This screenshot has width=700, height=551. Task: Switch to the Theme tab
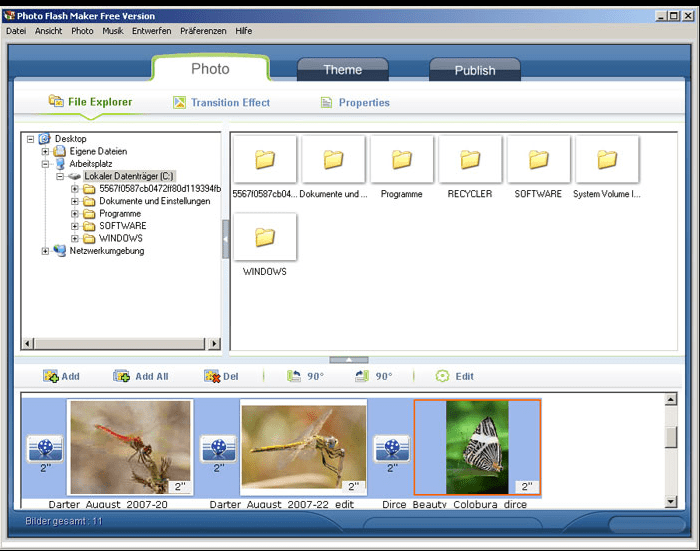click(x=343, y=70)
